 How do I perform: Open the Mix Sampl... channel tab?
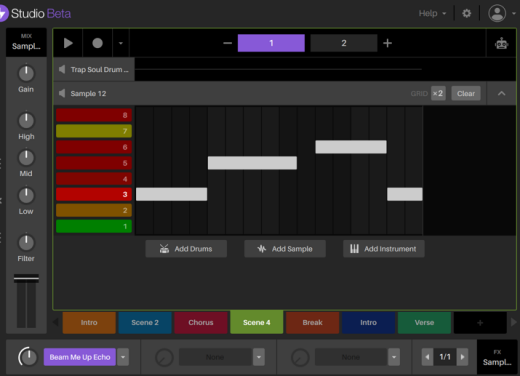point(26,42)
